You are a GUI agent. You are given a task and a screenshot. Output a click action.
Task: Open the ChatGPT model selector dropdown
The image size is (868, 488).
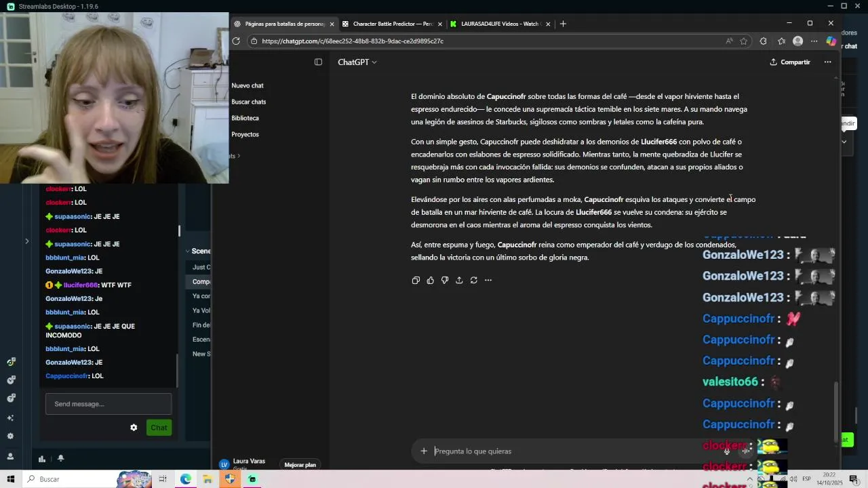pos(357,62)
